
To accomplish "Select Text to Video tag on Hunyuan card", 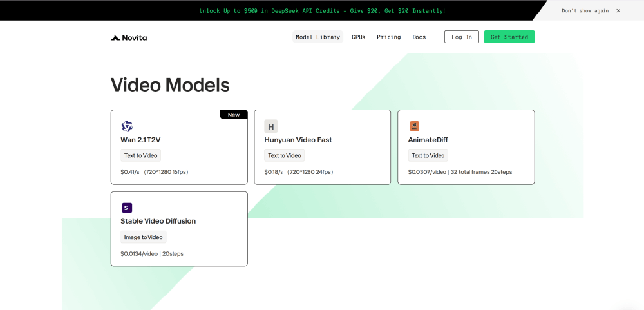I will pos(284,155).
